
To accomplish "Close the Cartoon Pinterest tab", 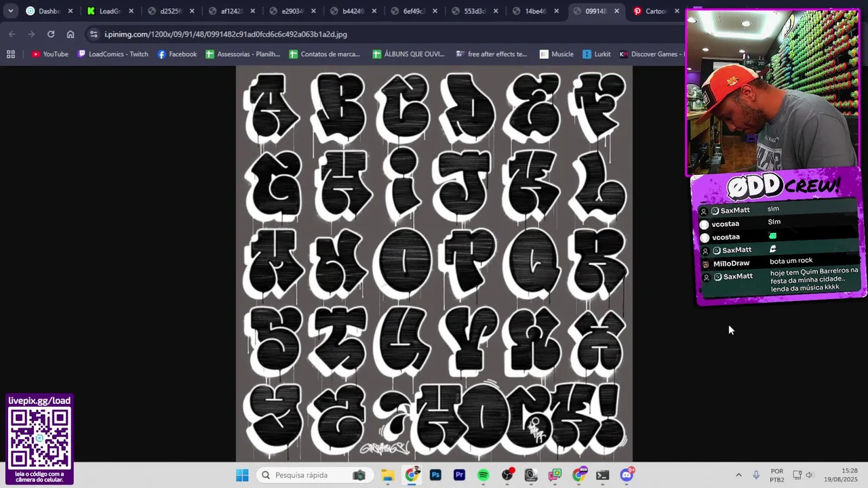I will [677, 11].
